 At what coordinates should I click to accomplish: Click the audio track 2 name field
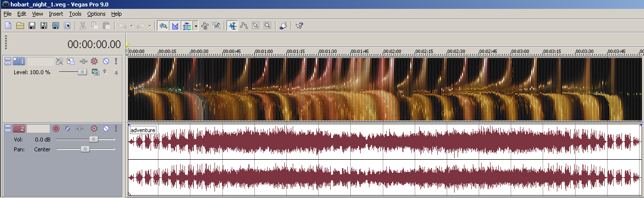(38, 129)
